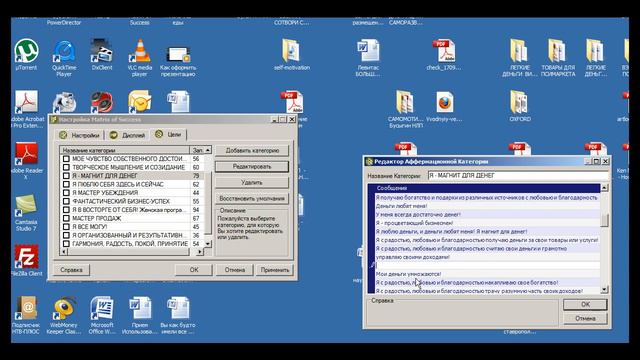Open the ЛЕГКИЕ ДЕНЬГИ ВИ... folder
640x360 pixels.
click(x=520, y=51)
